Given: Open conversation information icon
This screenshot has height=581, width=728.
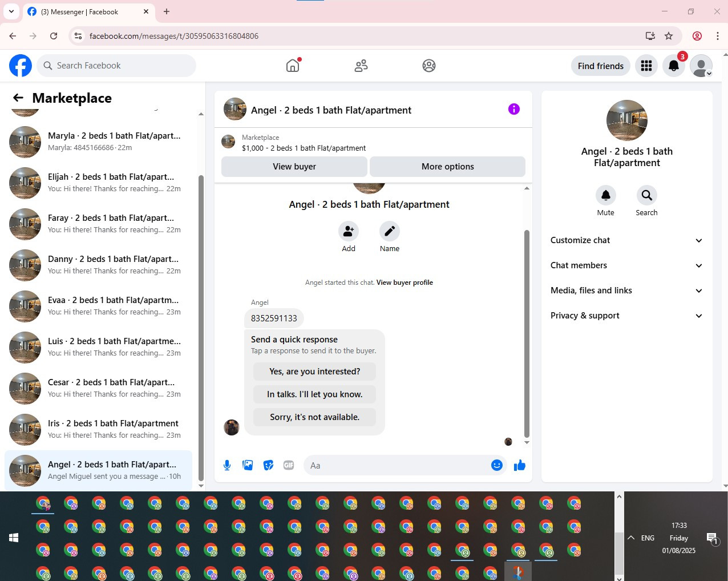Looking at the screenshot, I should [x=514, y=109].
